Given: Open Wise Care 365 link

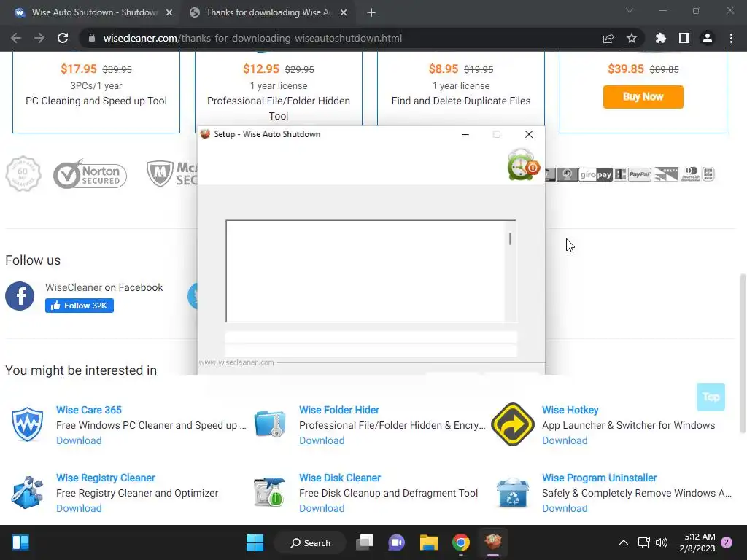Looking at the screenshot, I should click(x=88, y=410).
